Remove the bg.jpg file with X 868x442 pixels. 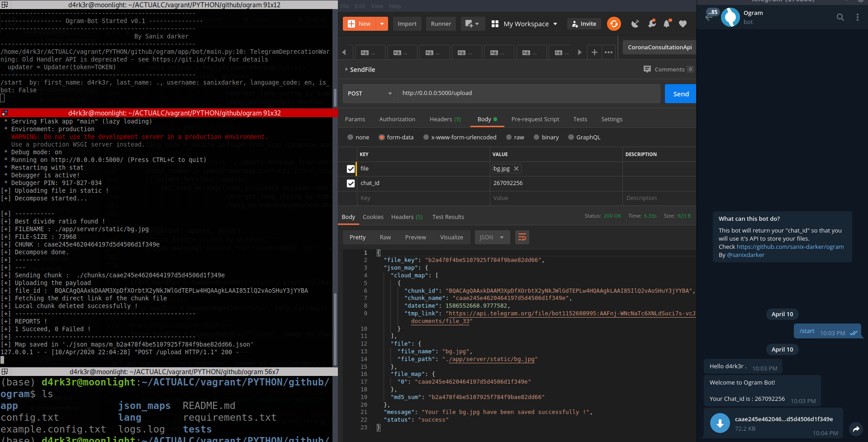(x=516, y=169)
